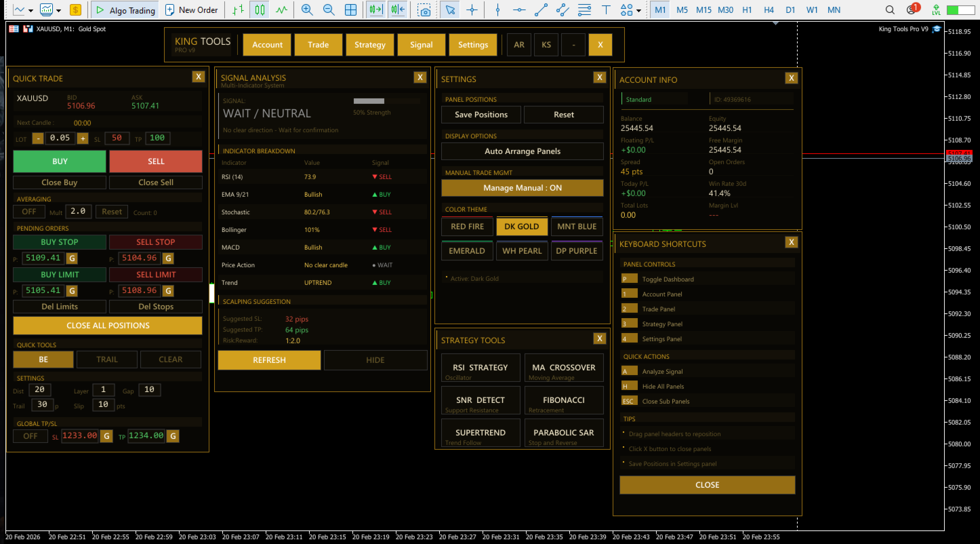The image size is (980, 544).
Task: Click CLOSE ALL POSITIONS button
Action: coord(108,326)
